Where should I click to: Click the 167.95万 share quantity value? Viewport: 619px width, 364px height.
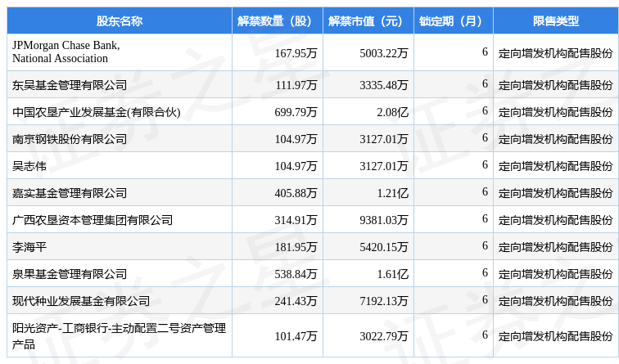pos(296,52)
